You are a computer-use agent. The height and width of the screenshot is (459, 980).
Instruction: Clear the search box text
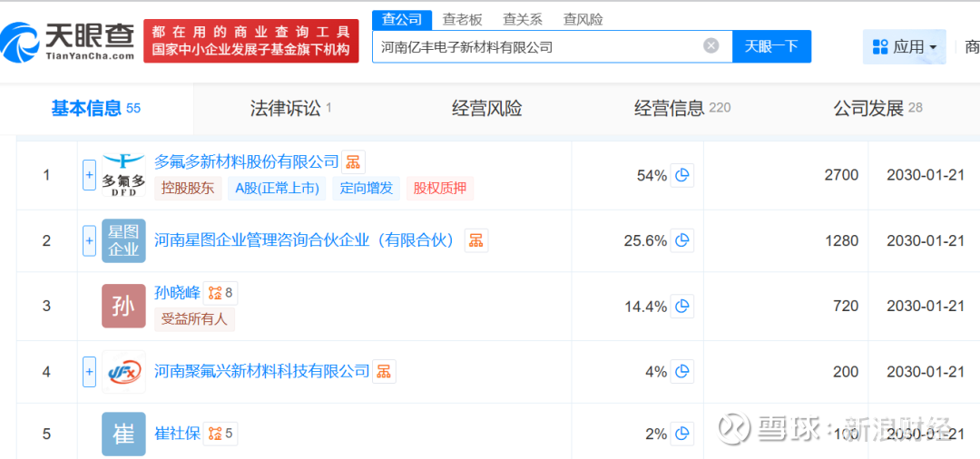click(x=711, y=46)
